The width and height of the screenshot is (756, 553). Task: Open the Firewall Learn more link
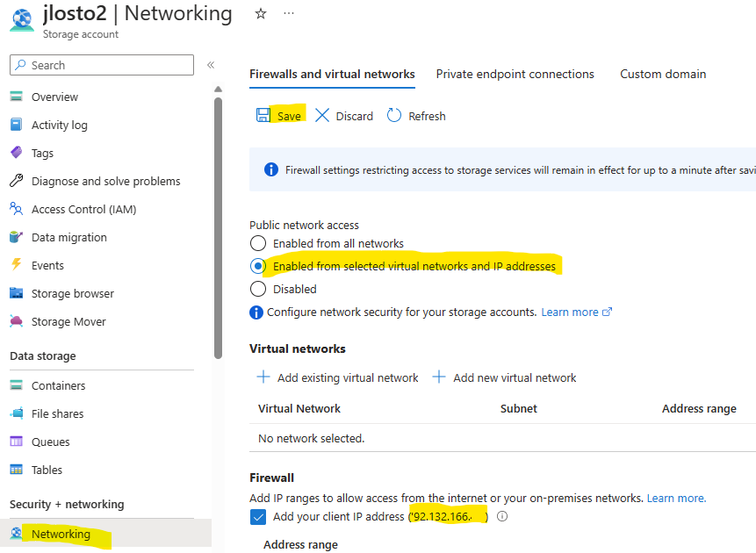tap(676, 498)
